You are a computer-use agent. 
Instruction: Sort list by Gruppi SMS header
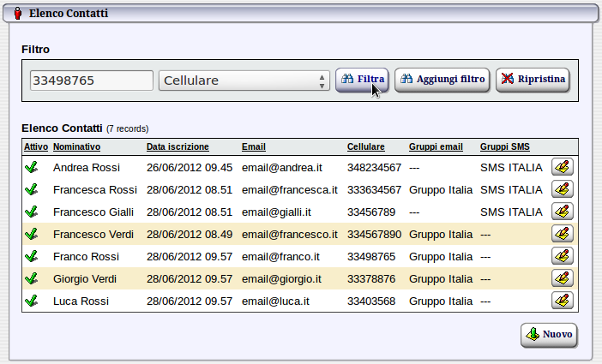(506, 146)
